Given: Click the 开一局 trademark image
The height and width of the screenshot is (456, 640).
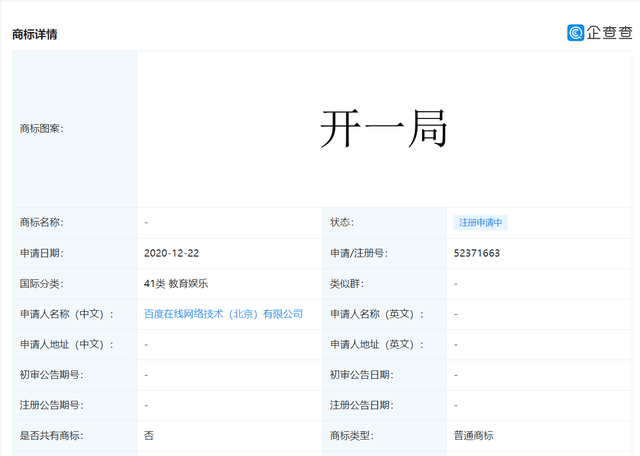Looking at the screenshot, I should (384, 129).
